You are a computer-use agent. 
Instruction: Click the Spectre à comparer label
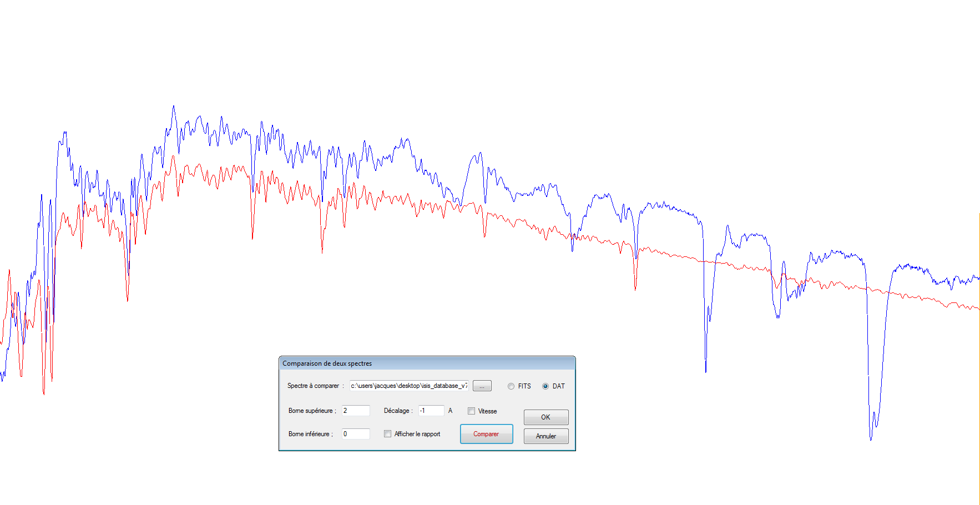point(313,386)
